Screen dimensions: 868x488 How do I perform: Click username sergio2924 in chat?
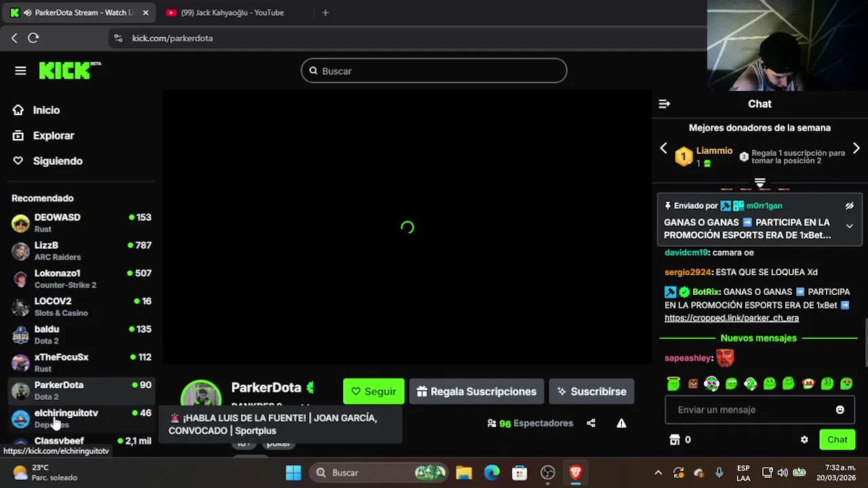pos(688,272)
